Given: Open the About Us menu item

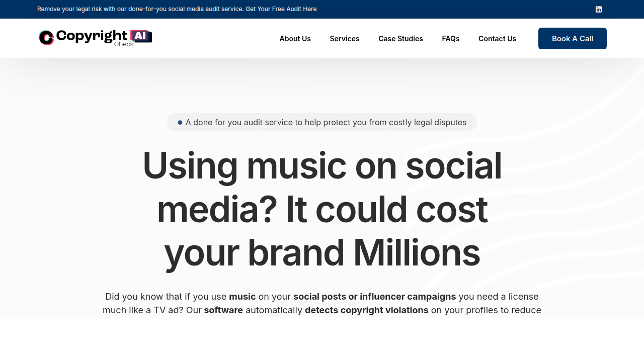Looking at the screenshot, I should point(295,39).
